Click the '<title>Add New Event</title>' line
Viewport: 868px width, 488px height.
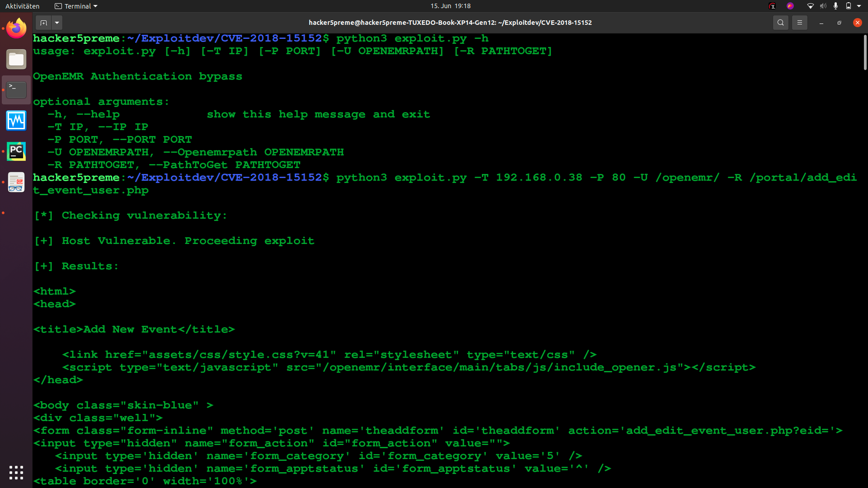134,329
